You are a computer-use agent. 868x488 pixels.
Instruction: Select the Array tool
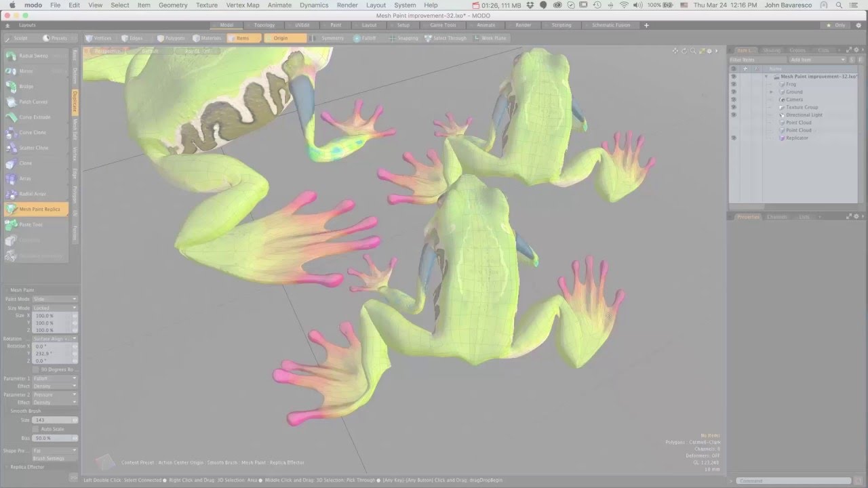point(35,179)
